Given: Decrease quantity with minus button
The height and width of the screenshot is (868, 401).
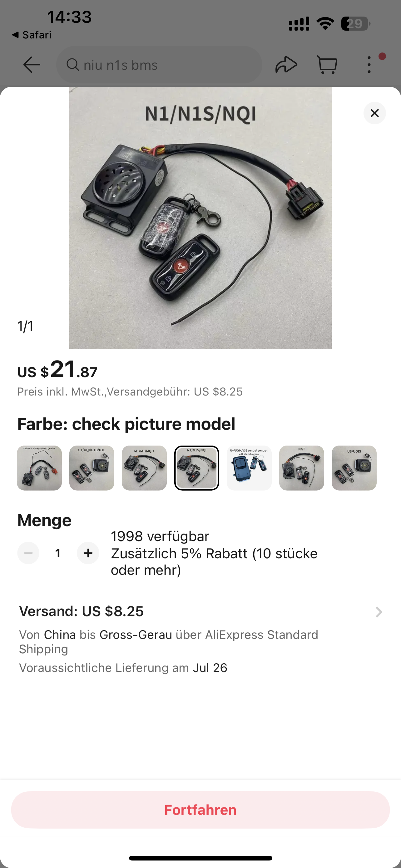Looking at the screenshot, I should tap(28, 553).
